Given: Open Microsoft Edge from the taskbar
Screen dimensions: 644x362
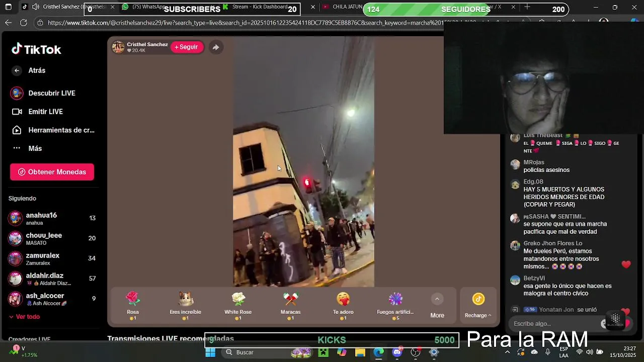Looking at the screenshot, I should pyautogui.click(x=378, y=352).
